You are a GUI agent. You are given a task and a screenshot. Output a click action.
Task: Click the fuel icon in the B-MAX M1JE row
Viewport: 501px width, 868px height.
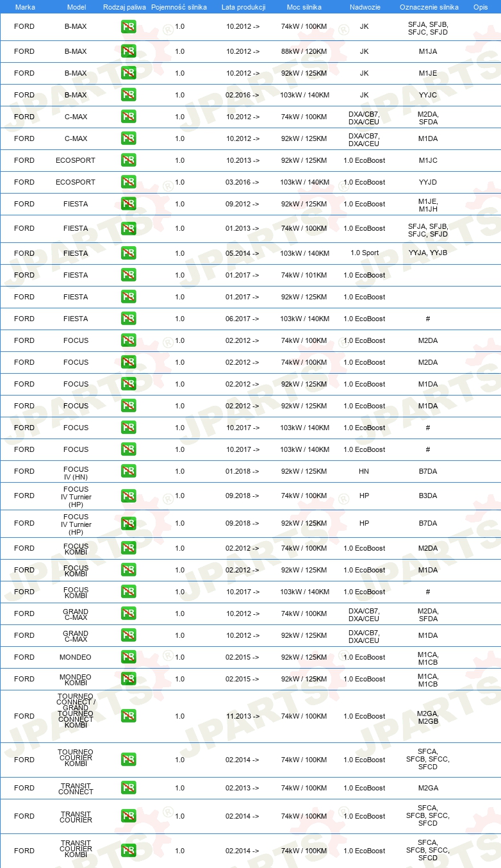pyautogui.click(x=129, y=73)
